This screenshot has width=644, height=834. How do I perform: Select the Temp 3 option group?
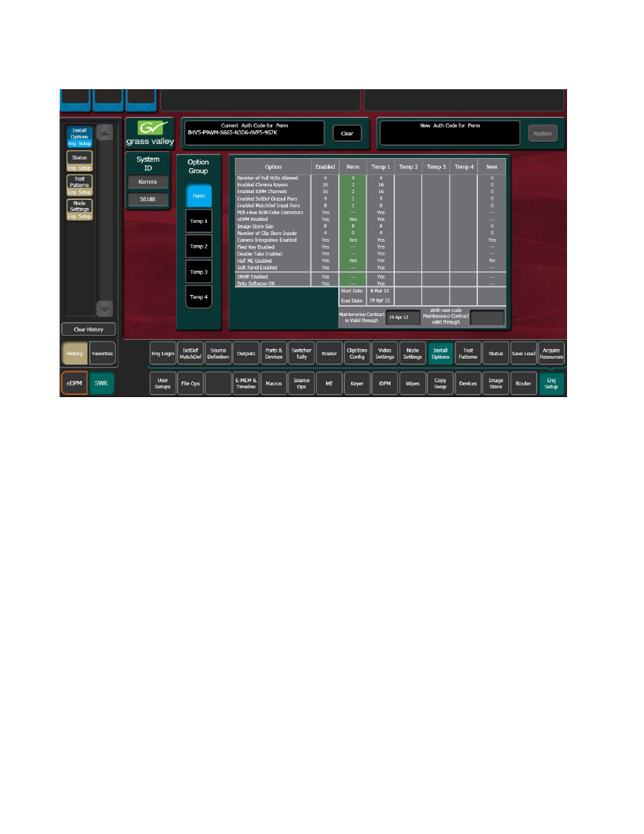click(x=198, y=272)
